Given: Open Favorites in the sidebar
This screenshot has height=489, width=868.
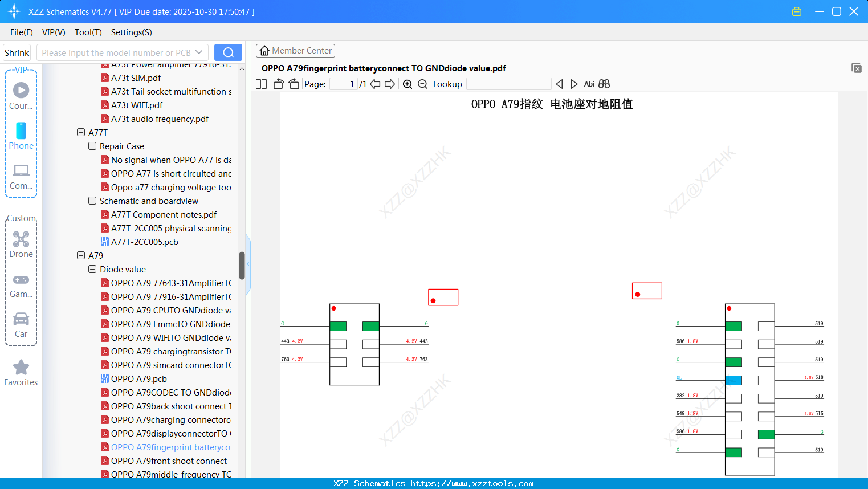Looking at the screenshot, I should (x=21, y=373).
